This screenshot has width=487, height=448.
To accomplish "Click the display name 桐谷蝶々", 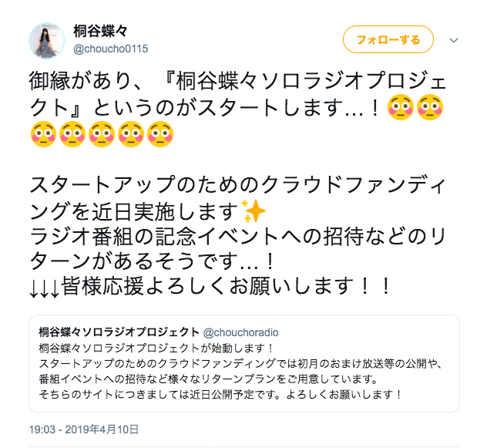I will 100,31.
